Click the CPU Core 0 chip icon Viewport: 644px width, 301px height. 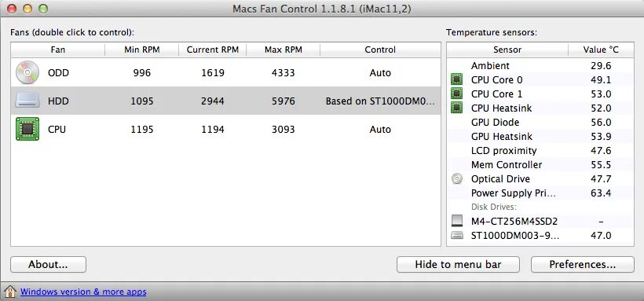click(x=457, y=79)
